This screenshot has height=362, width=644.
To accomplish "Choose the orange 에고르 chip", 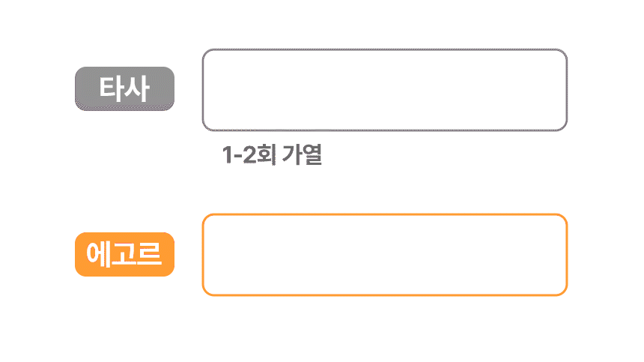I will coord(124,254).
